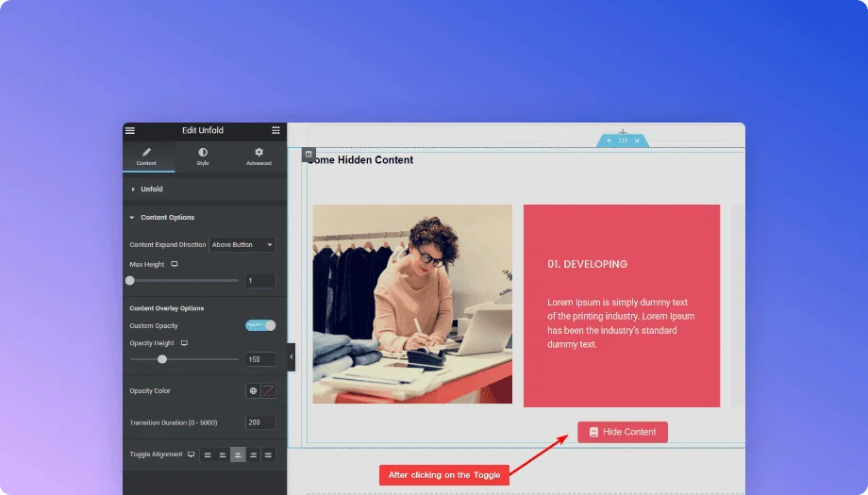This screenshot has height=495, width=868.
Task: Collapse the editor panel with arrow handle
Action: pos(292,356)
